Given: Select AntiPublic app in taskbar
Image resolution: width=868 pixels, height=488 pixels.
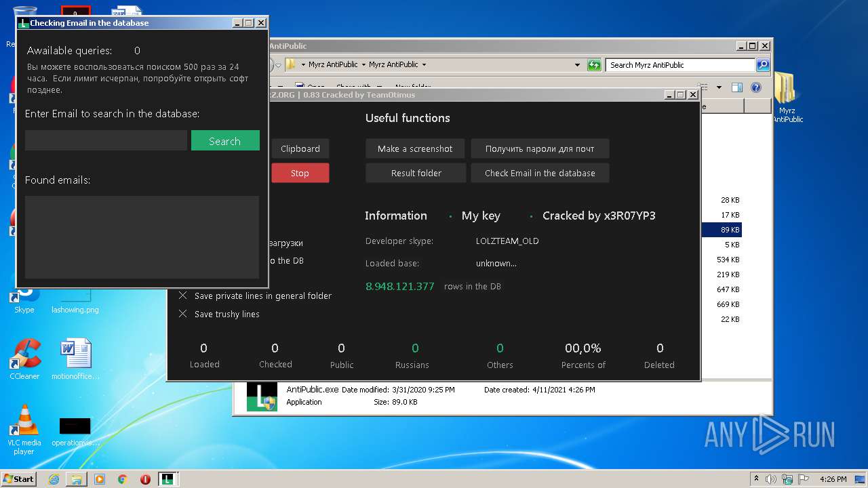Looking at the screenshot, I should [168, 479].
